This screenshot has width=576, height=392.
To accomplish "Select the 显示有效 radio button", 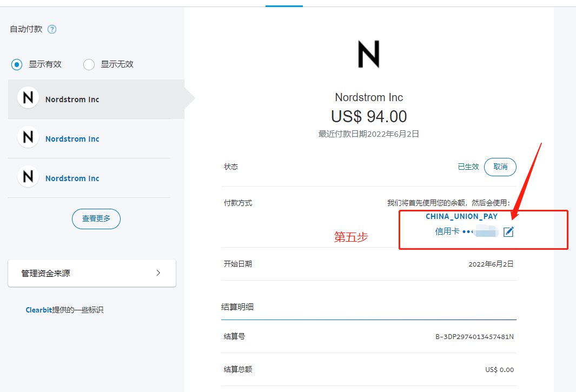I will pos(16,64).
